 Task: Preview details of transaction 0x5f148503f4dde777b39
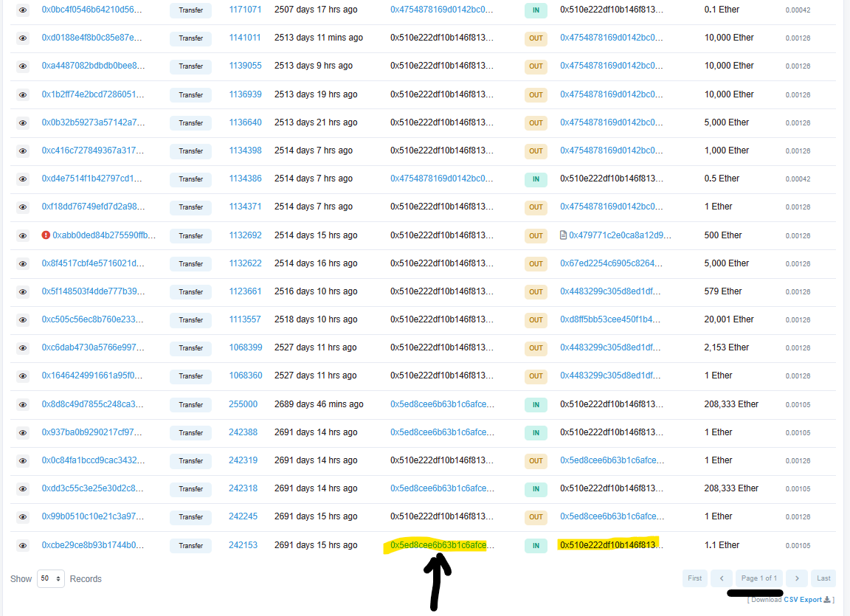click(x=23, y=292)
